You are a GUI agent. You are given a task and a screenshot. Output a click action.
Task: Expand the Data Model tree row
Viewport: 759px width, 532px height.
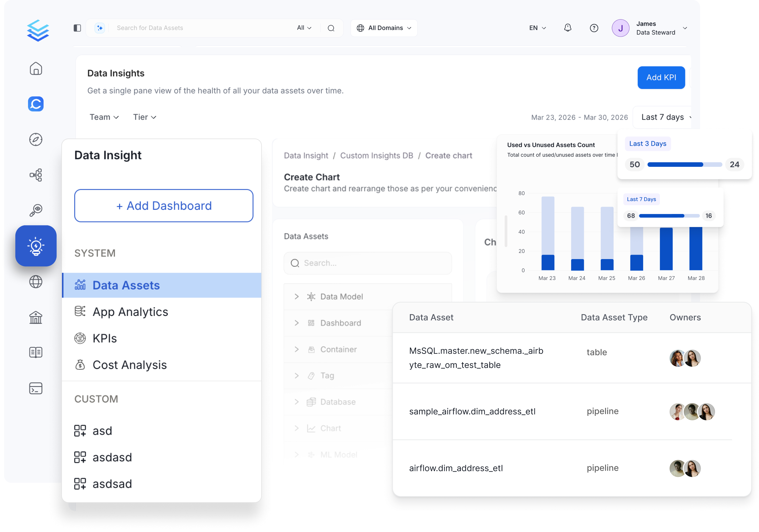click(x=297, y=297)
